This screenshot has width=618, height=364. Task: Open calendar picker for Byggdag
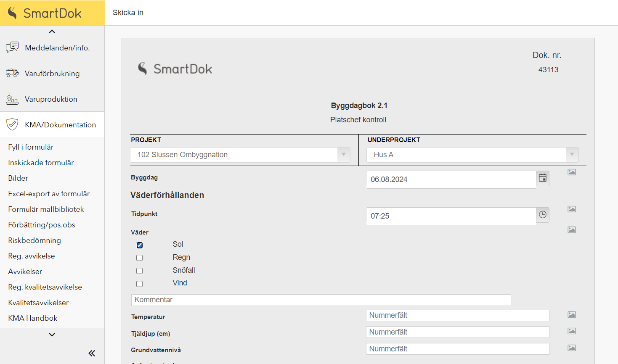543,178
